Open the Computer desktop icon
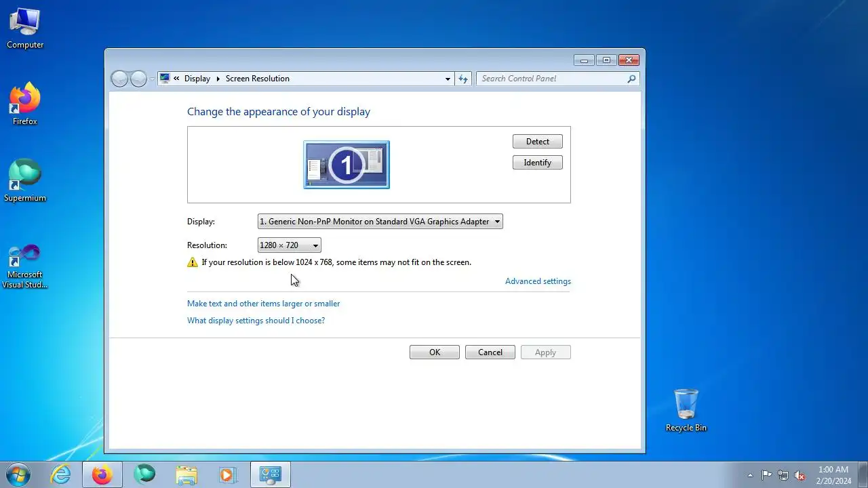The image size is (868, 488). pyautogui.click(x=25, y=28)
